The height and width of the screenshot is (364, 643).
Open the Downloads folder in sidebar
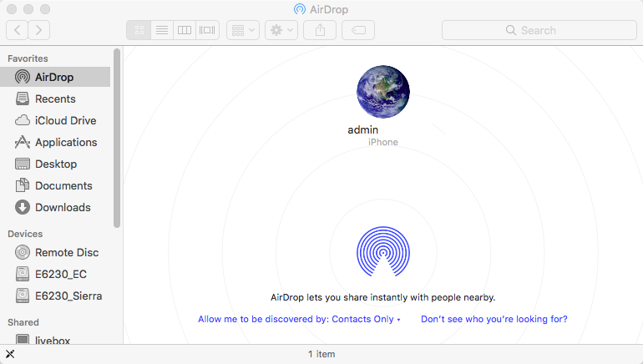point(63,207)
